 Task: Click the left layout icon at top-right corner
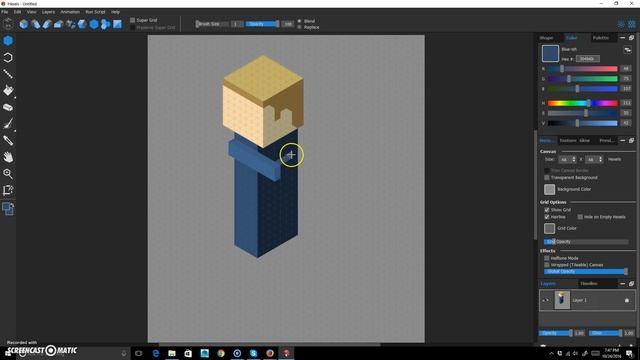(621, 24)
